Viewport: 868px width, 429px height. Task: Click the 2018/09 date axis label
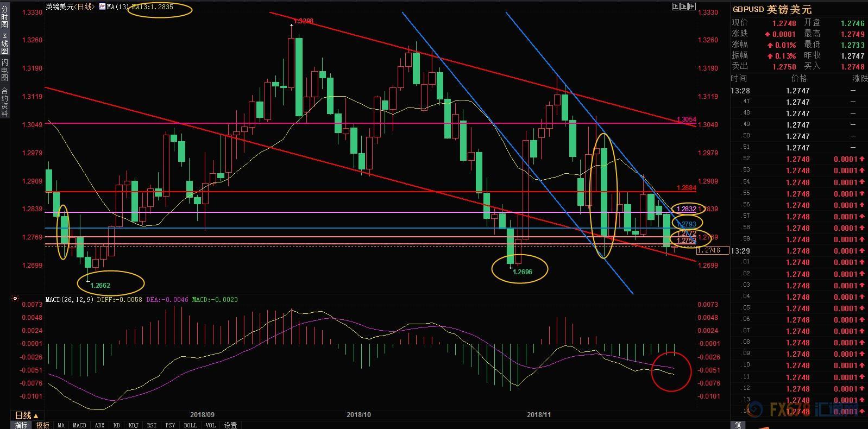click(202, 414)
